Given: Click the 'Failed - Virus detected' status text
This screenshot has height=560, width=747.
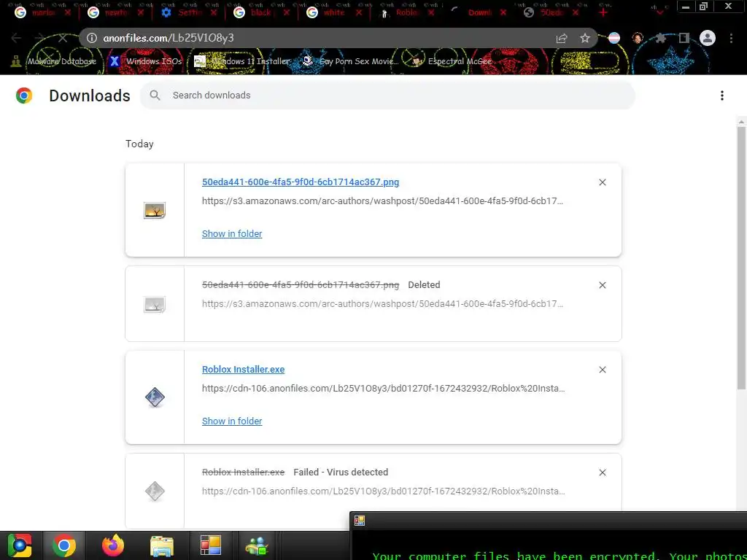Looking at the screenshot, I should pos(341,472).
